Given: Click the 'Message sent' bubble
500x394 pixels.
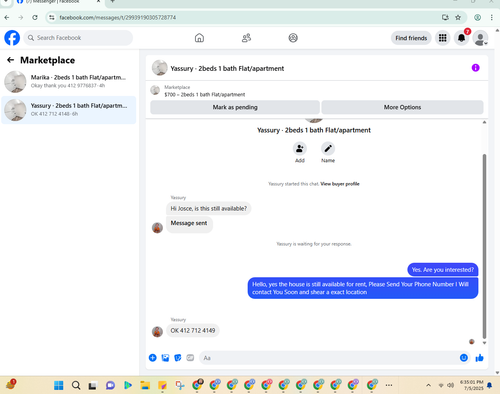Looking at the screenshot, I should tap(189, 224).
